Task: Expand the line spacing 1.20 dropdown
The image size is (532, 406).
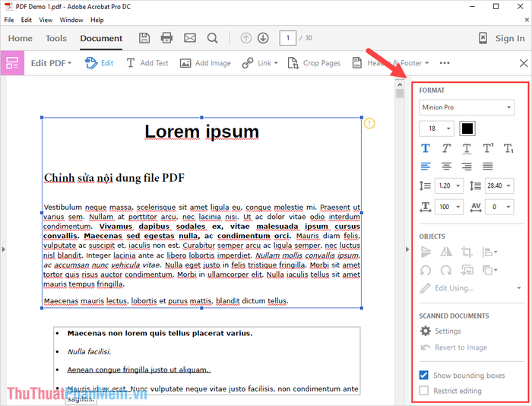Action: 448,186
